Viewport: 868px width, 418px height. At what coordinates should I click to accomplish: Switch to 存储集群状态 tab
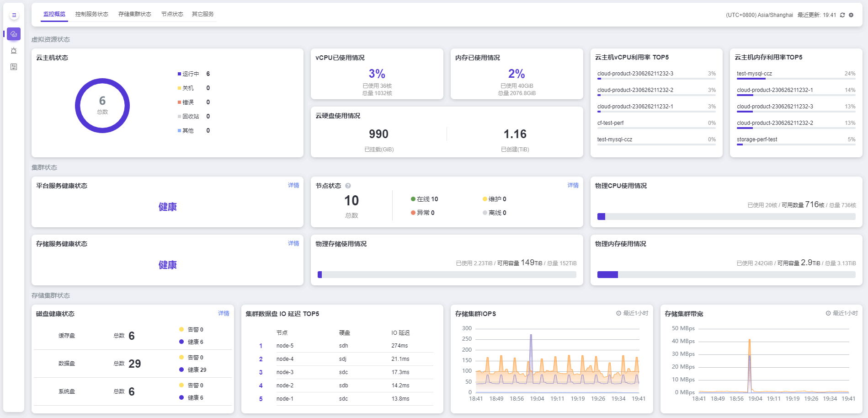pyautogui.click(x=134, y=14)
